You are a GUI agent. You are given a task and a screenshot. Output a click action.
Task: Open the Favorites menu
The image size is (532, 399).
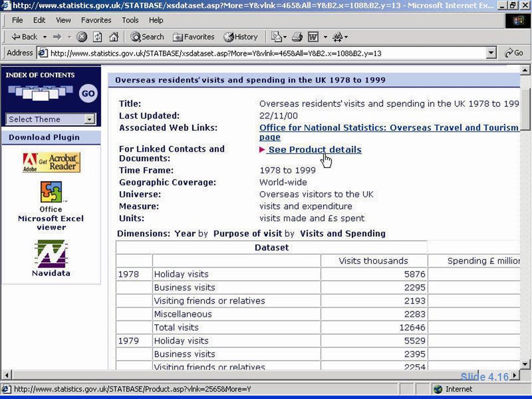pos(96,21)
